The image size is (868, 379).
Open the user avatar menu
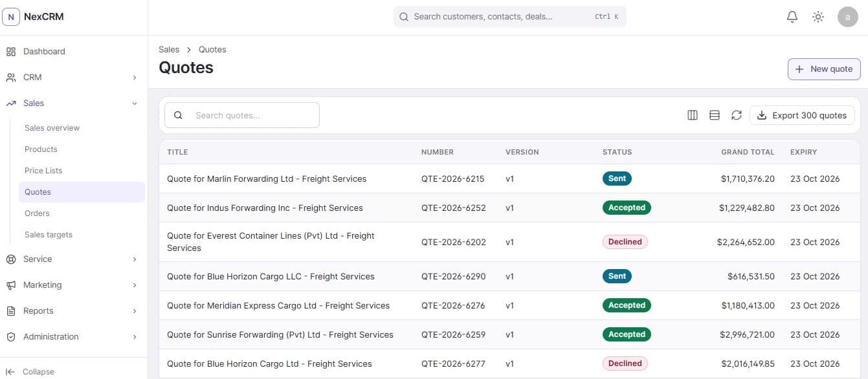848,17
